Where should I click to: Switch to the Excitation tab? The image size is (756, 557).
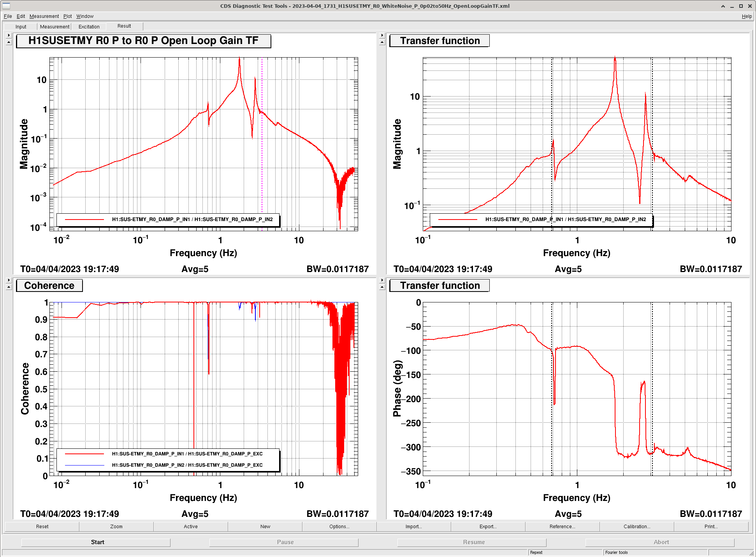click(89, 27)
